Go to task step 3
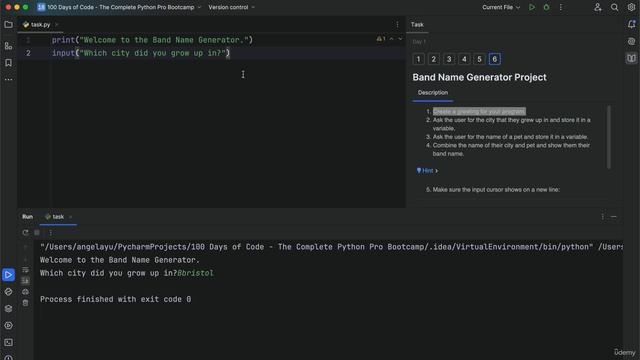The width and height of the screenshot is (640, 360). tap(449, 59)
